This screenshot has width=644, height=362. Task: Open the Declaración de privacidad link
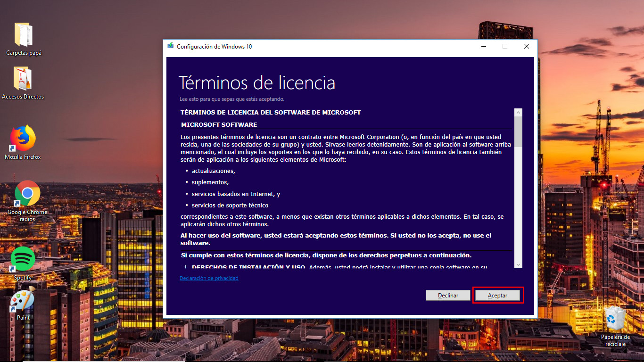point(209,278)
